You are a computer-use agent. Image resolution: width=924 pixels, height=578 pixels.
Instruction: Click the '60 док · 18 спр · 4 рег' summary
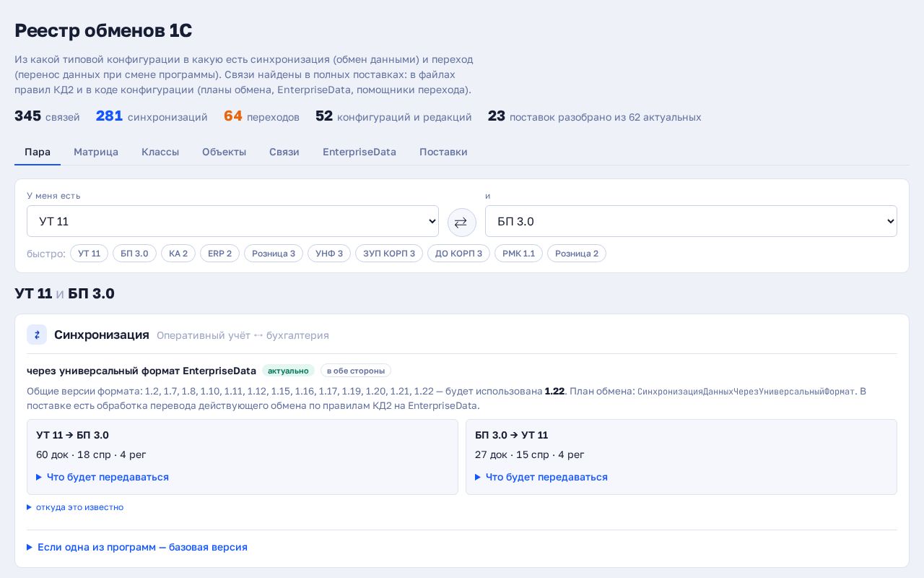click(91, 454)
